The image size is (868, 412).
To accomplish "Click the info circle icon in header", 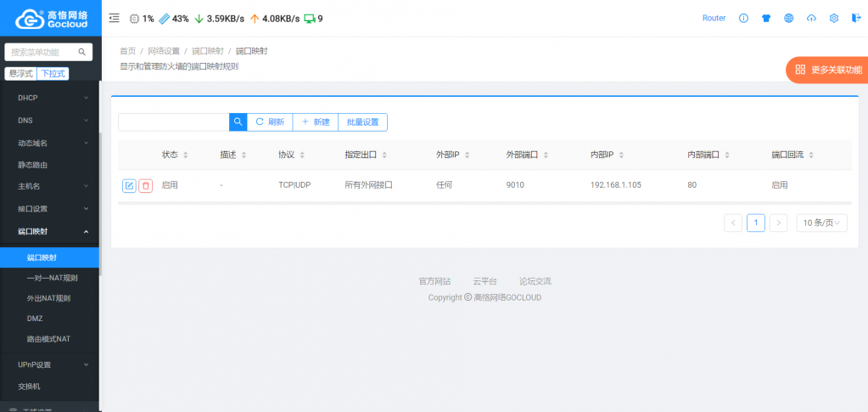I will pos(743,18).
